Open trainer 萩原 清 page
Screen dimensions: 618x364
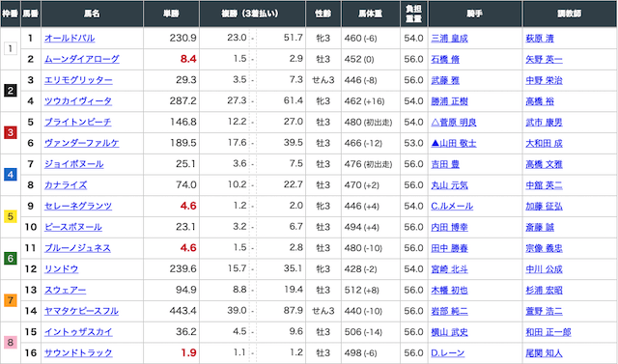540,39
